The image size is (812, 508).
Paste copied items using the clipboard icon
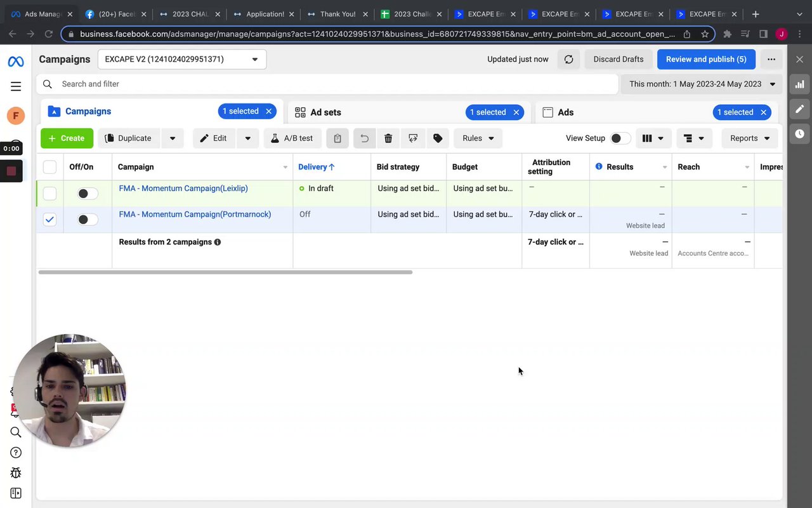click(337, 138)
